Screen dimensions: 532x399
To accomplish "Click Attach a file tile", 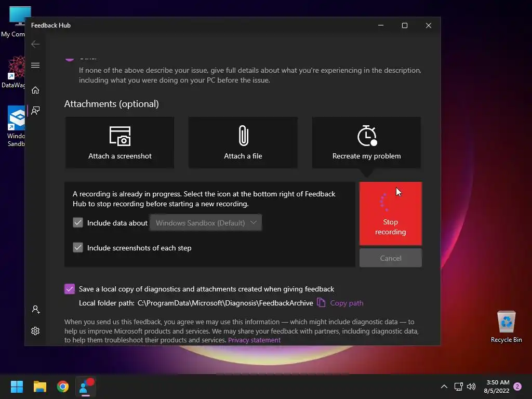I will coord(243,142).
